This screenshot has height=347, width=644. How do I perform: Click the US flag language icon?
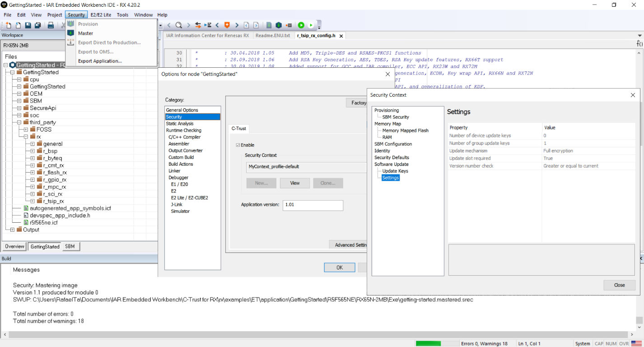(636, 344)
